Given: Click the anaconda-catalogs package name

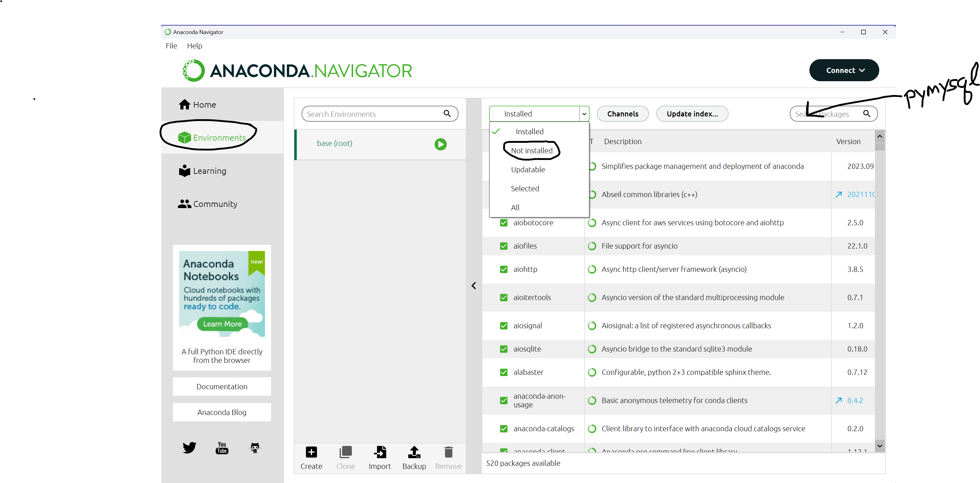Looking at the screenshot, I should 544,428.
